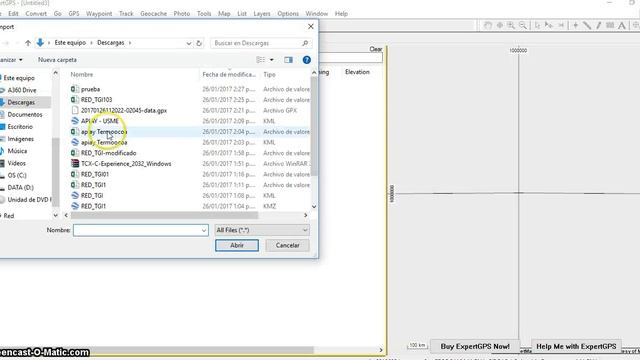Select OS (C:) drive in the sidebar
The height and width of the screenshot is (360, 640).
[17, 176]
